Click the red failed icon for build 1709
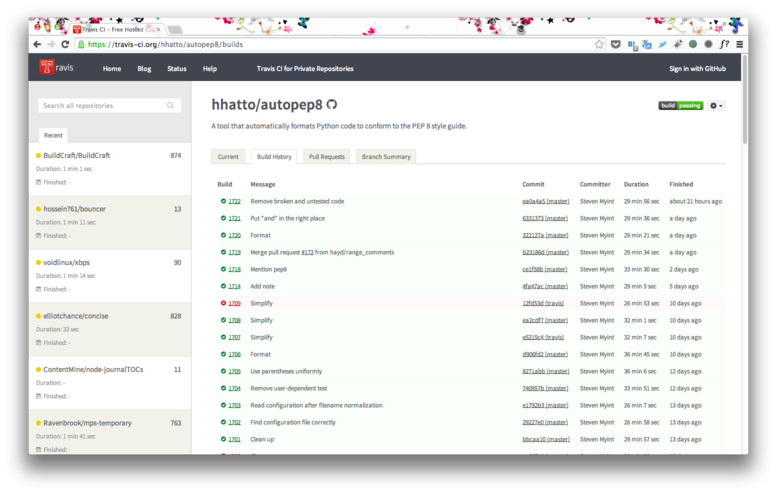The image size is (777, 494). [x=223, y=303]
